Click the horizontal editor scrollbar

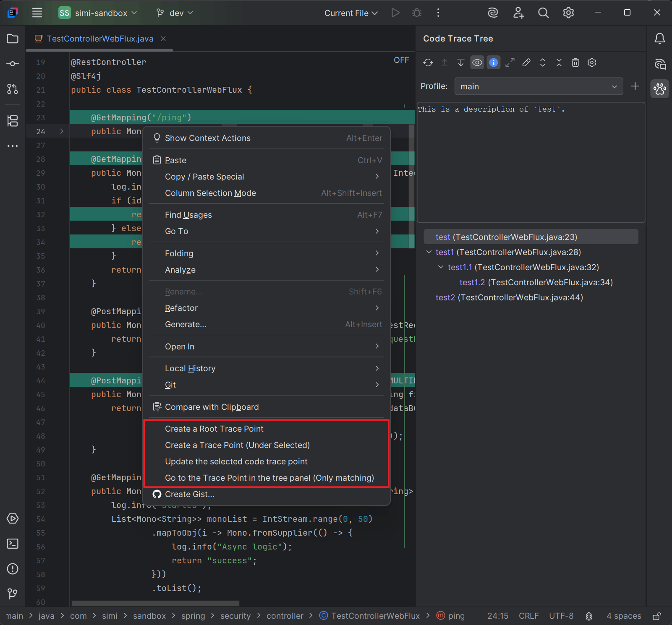click(x=155, y=604)
